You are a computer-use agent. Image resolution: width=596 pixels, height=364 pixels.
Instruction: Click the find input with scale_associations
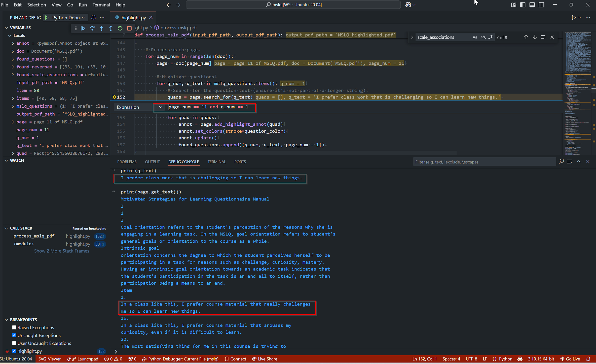(x=443, y=37)
